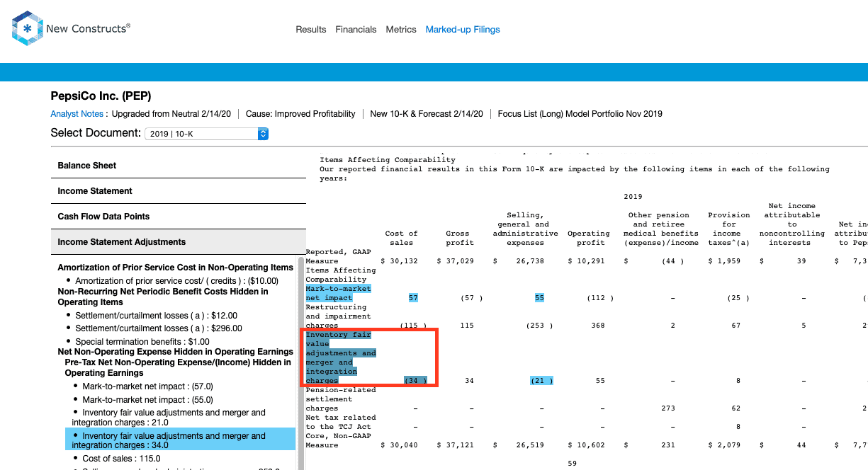Image resolution: width=868 pixels, height=470 pixels.
Task: Click the 'Operating profit' column header
Action: coord(588,238)
